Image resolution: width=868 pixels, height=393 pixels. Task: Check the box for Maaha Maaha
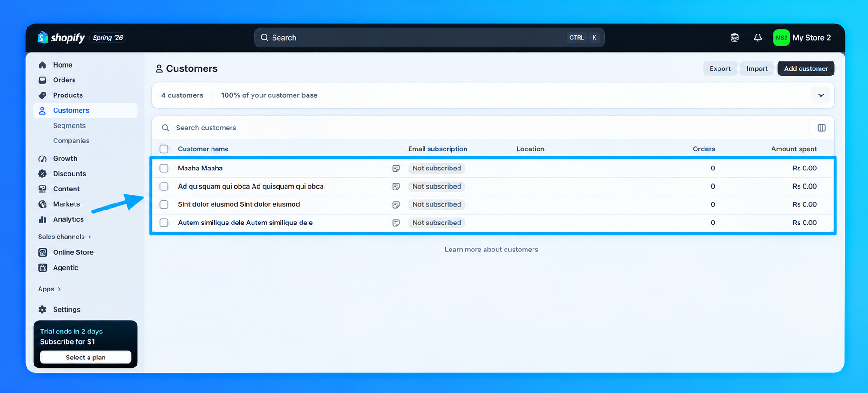(x=164, y=168)
